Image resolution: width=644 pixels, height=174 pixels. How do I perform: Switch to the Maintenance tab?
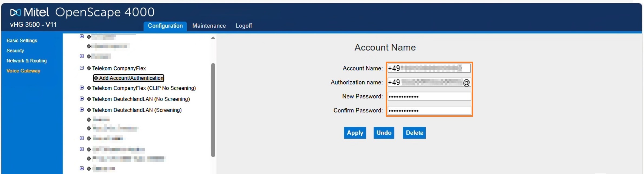(x=209, y=26)
